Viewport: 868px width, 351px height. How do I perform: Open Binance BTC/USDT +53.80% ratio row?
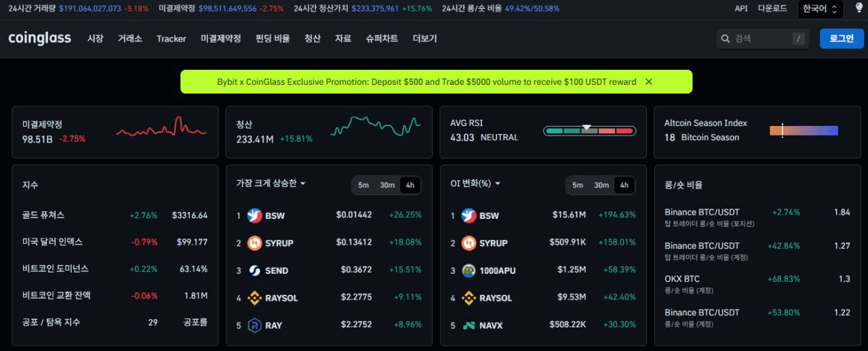click(757, 318)
